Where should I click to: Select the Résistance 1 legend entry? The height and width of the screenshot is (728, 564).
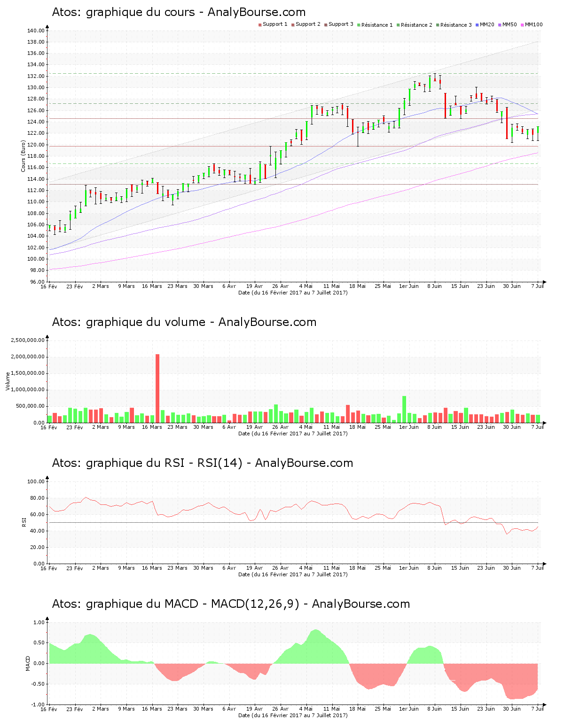pos(375,25)
